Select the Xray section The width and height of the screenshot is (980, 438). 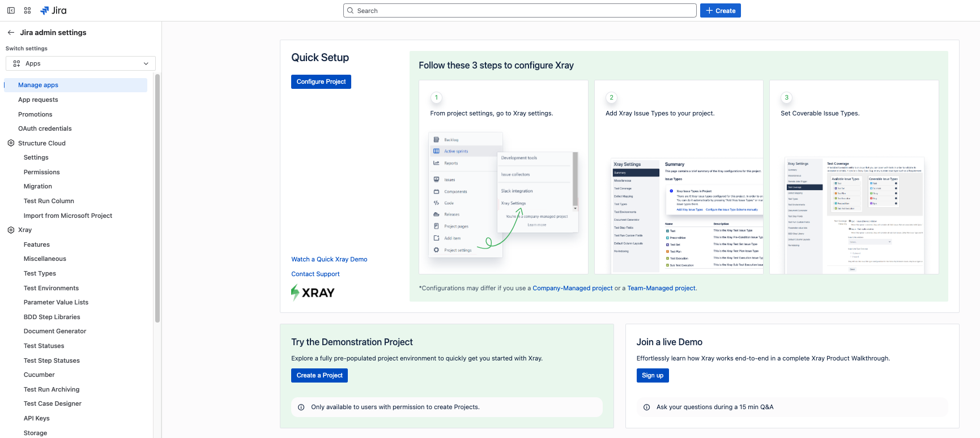click(x=25, y=230)
